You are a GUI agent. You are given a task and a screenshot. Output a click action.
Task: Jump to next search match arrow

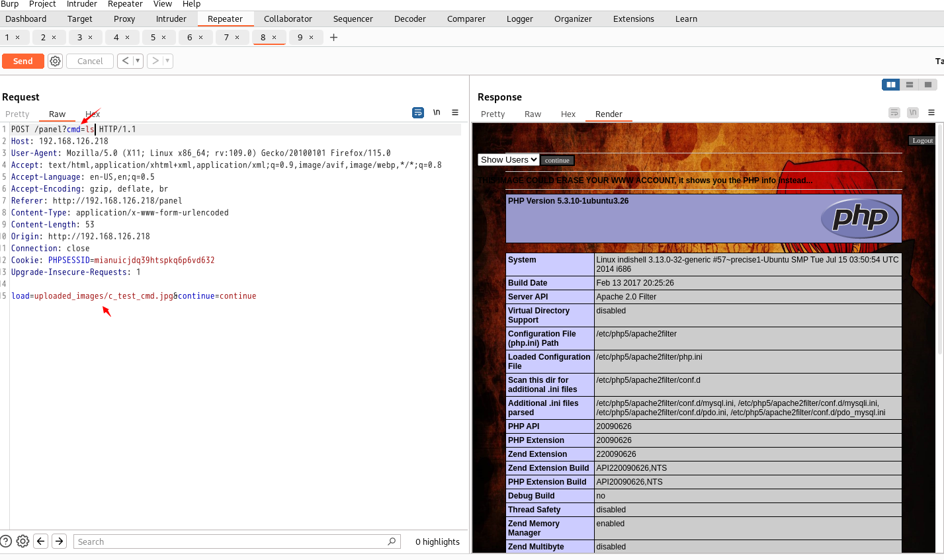coord(60,541)
